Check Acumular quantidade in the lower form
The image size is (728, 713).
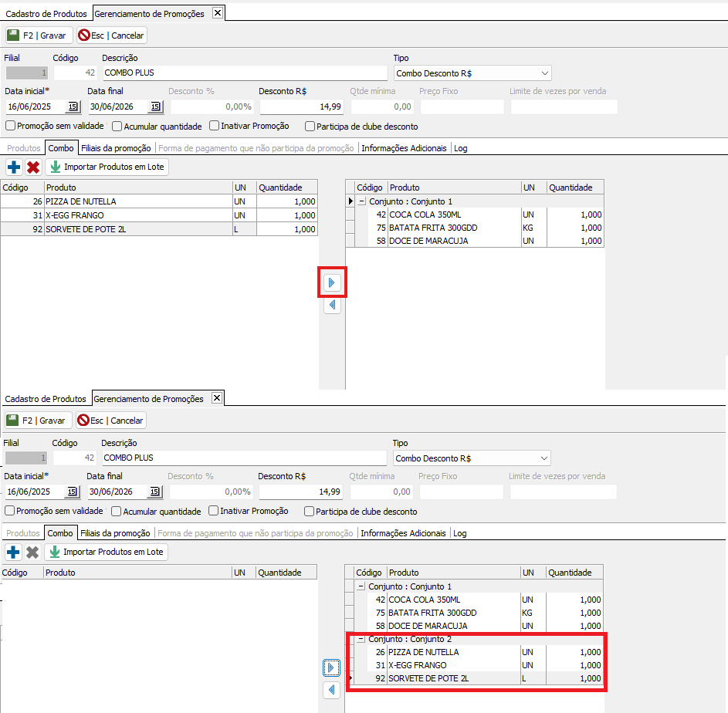[x=117, y=511]
